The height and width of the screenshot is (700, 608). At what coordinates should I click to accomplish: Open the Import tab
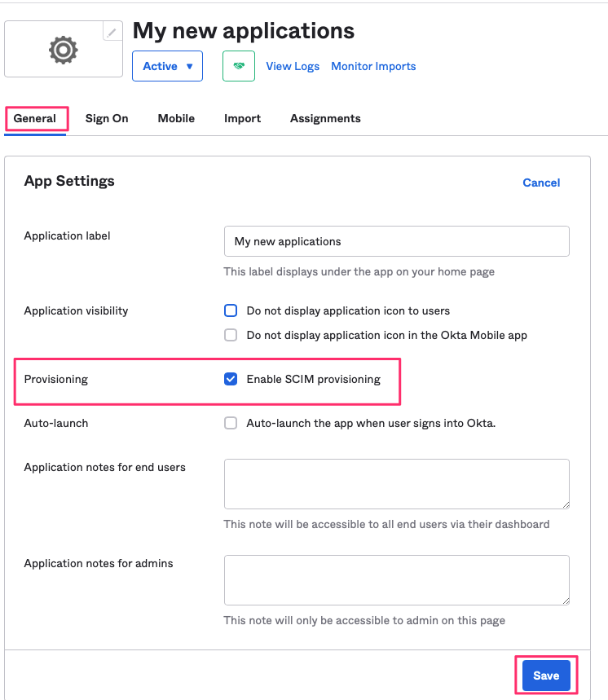242,118
